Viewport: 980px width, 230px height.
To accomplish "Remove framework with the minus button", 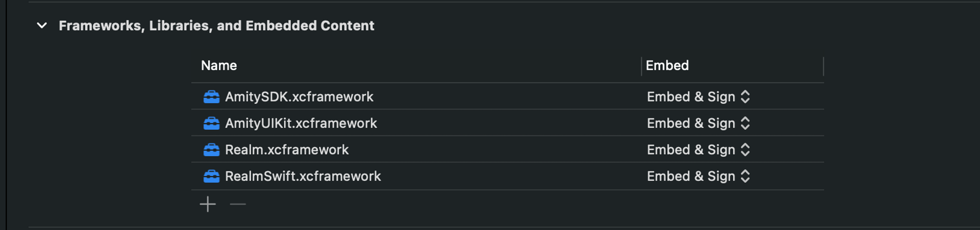I will (238, 204).
